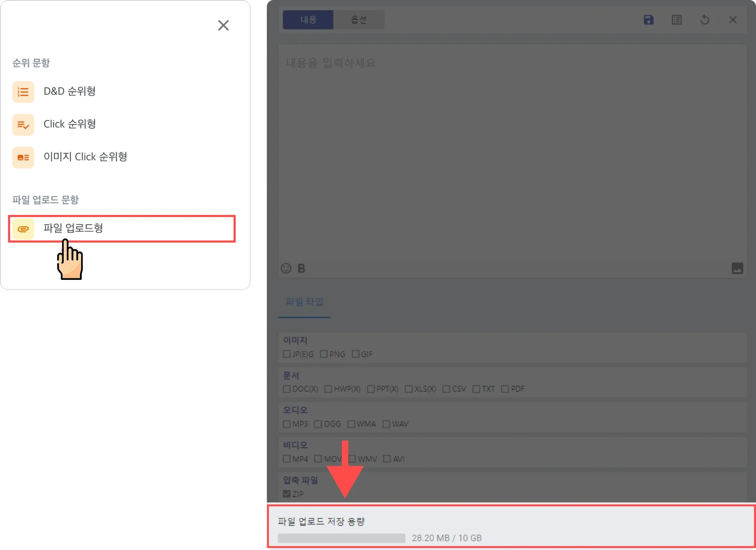Check the XLS(X) checkbox
This screenshot has width=756, height=550.
[408, 389]
